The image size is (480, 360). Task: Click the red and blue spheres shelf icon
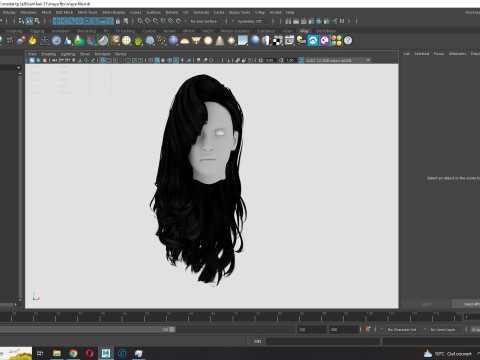[x=21, y=41]
